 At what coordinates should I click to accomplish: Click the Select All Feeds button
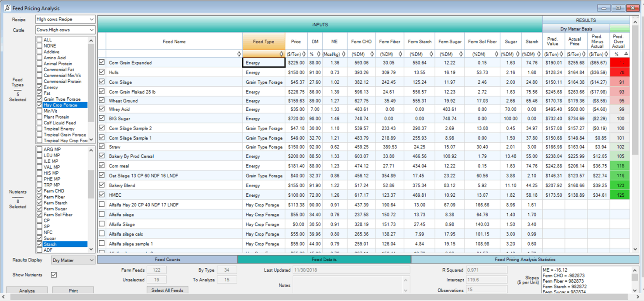coord(167,290)
